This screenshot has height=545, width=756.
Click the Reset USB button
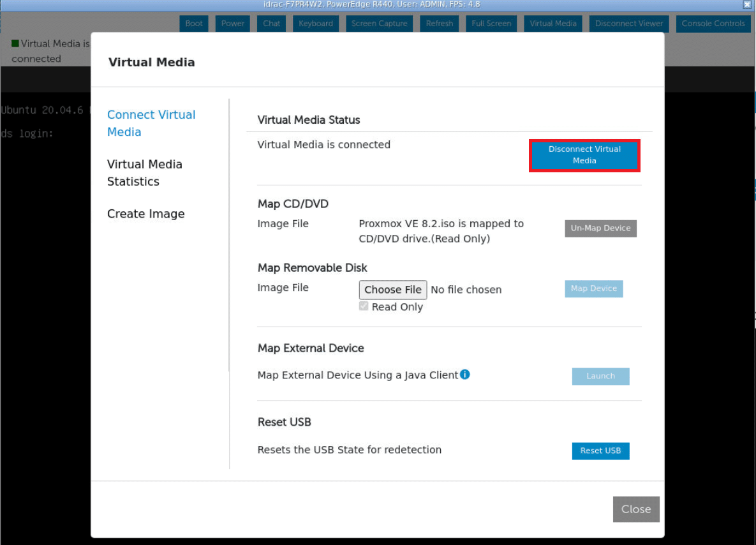tap(600, 451)
